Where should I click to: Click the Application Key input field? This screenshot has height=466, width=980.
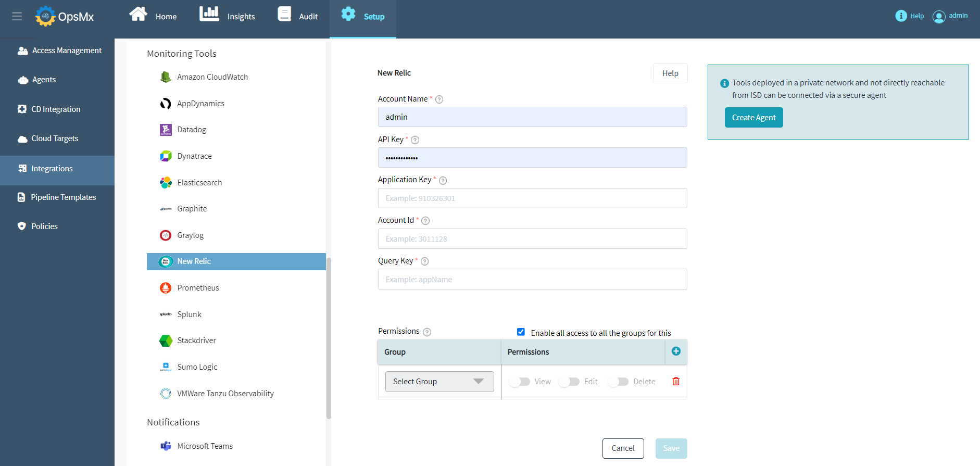(532, 198)
